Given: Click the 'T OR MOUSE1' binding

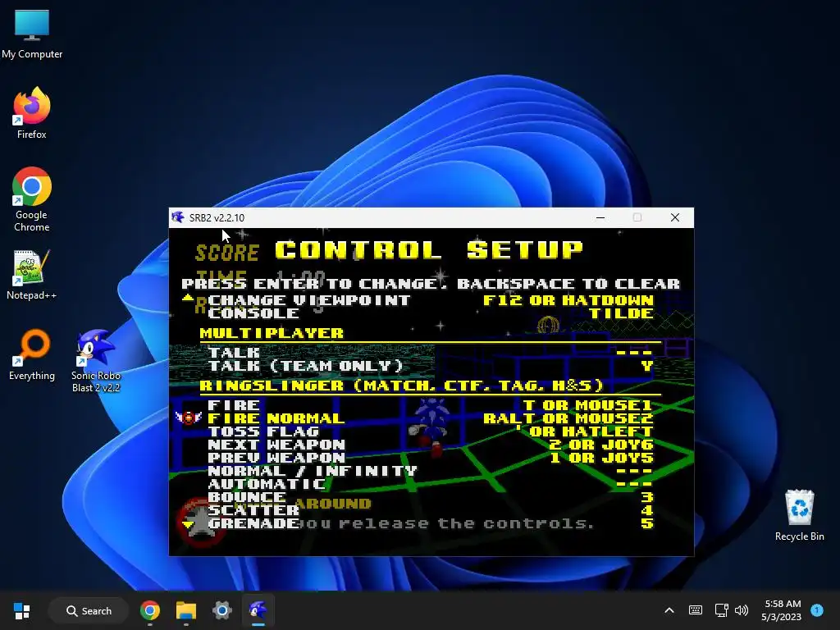Looking at the screenshot, I should tap(588, 405).
